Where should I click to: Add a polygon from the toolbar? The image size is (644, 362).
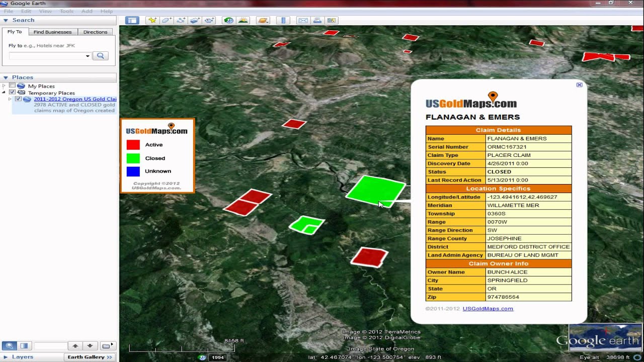(x=167, y=21)
